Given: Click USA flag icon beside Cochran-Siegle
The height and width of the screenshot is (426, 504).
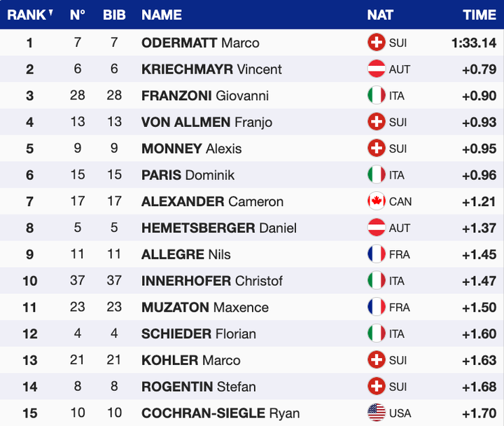Looking at the screenshot, I should (377, 413).
